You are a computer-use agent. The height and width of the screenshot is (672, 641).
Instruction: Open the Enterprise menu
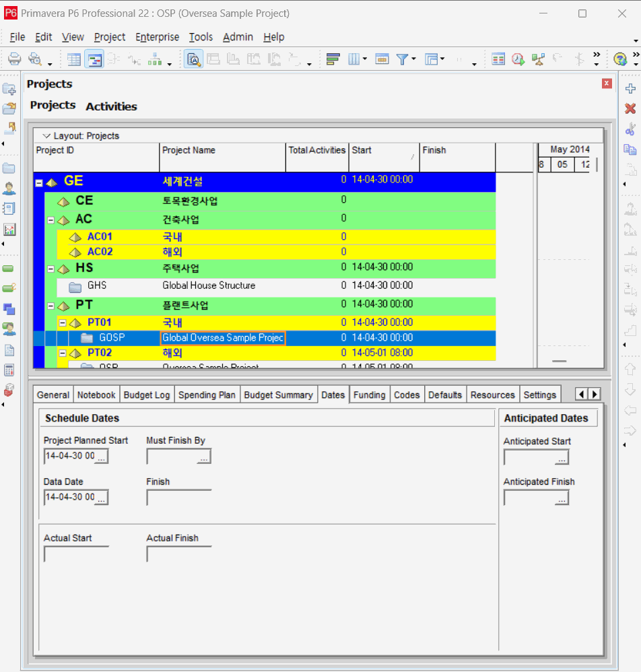click(158, 37)
